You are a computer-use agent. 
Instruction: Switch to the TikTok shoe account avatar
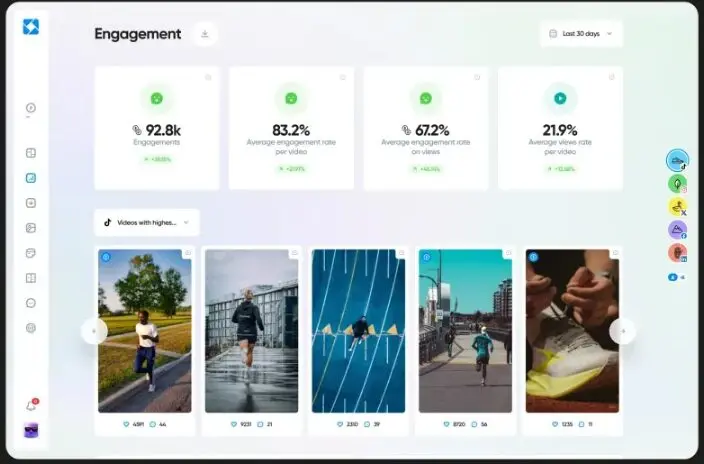[x=677, y=160]
